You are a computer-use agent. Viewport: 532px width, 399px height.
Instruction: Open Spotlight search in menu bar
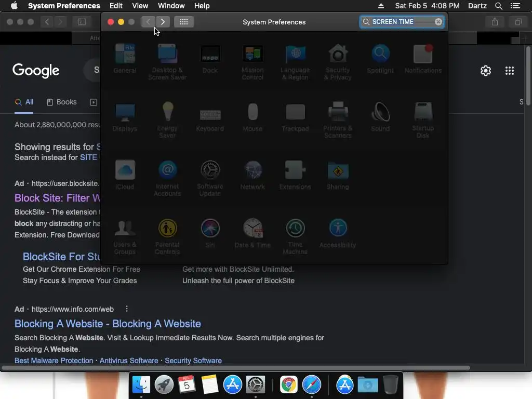click(x=498, y=6)
